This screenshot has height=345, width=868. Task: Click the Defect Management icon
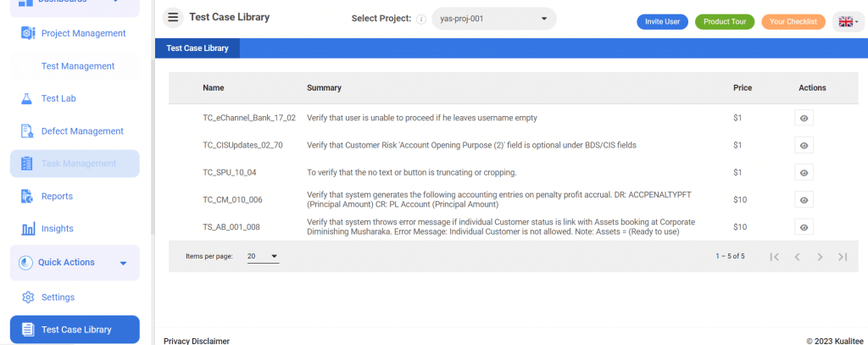click(x=27, y=131)
